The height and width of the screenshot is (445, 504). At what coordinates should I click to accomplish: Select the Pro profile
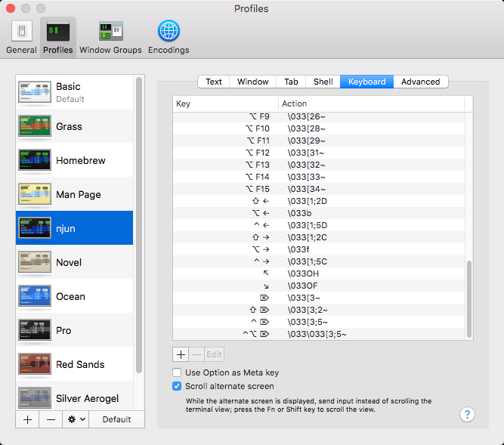pos(74,330)
